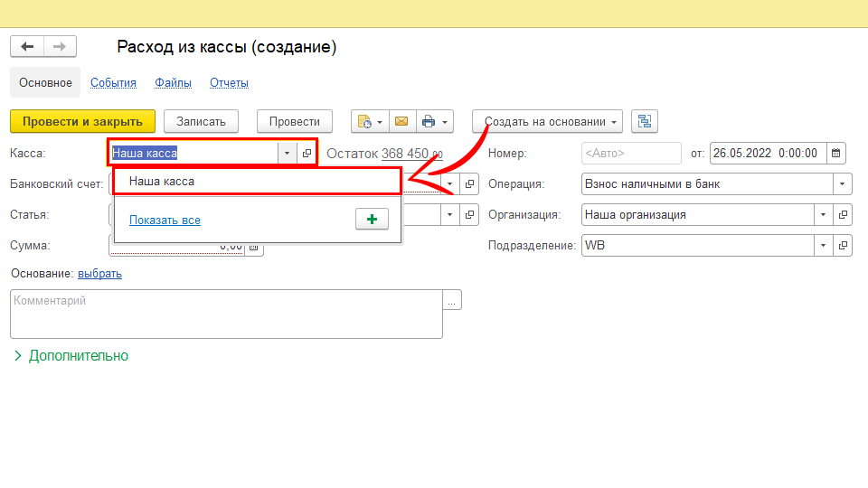This screenshot has height=488, width=868.
Task: Click the envelope email icon
Action: point(401,121)
